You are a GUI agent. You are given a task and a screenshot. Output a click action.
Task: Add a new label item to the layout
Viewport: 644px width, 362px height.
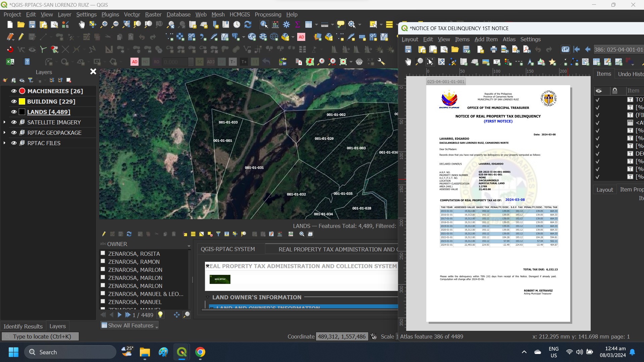point(497,62)
